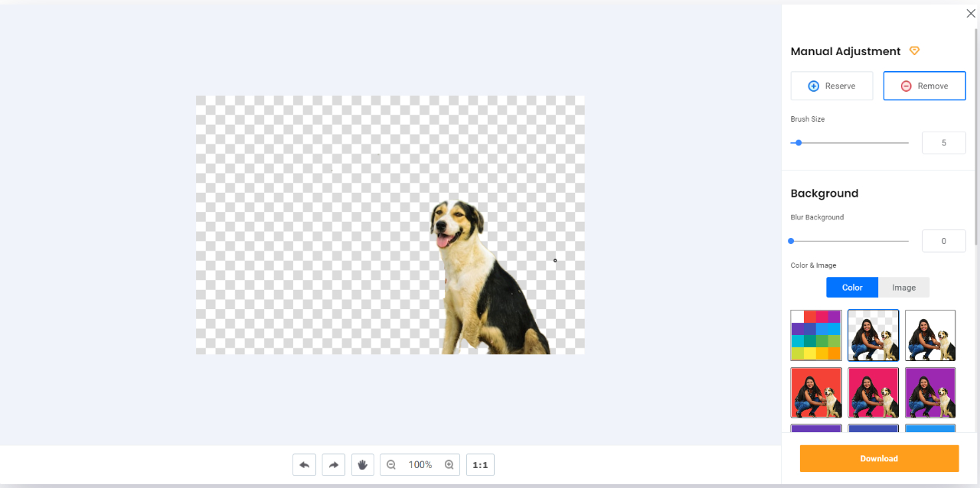Close the editor panel with the X
The image size is (980, 488).
[971, 13]
